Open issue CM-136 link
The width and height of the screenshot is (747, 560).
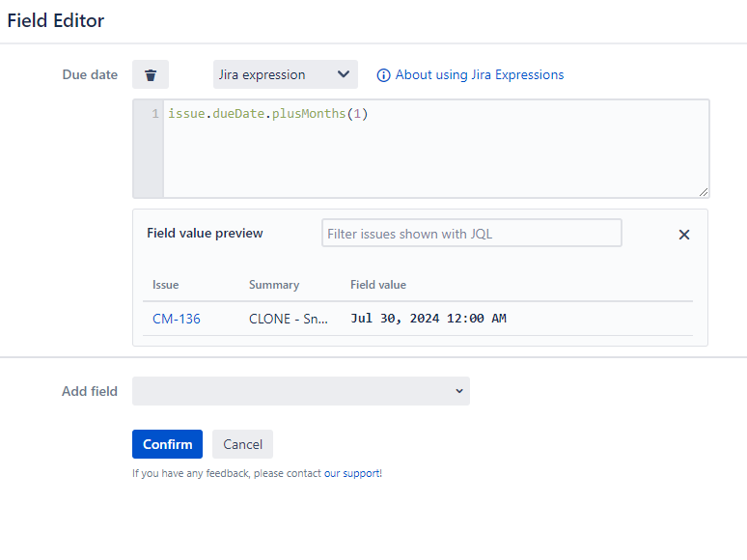tap(177, 319)
